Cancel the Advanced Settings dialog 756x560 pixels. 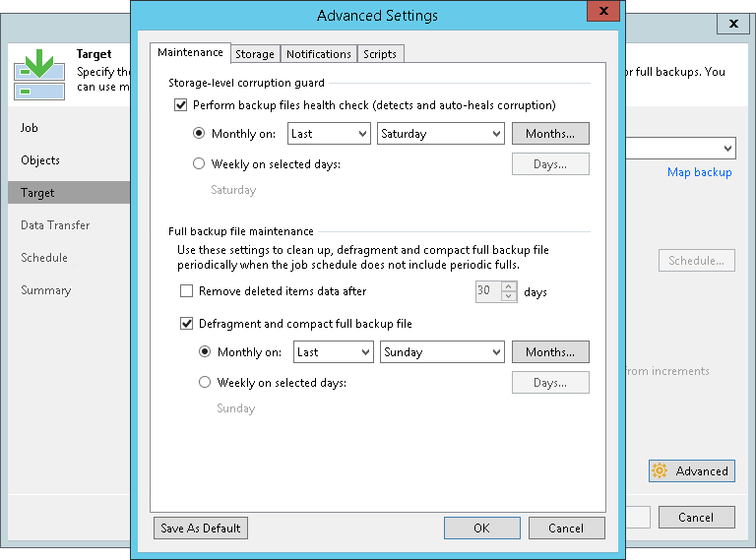[567, 529]
